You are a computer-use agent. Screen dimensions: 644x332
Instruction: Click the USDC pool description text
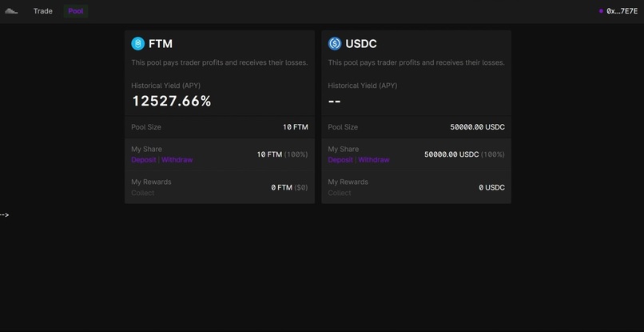coord(416,62)
